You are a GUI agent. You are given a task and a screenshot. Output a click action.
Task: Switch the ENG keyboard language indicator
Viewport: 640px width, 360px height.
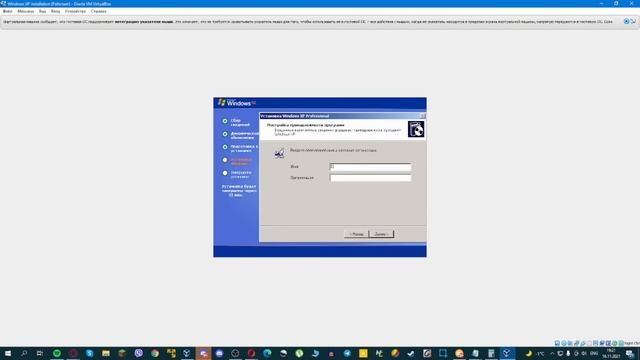coord(594,353)
